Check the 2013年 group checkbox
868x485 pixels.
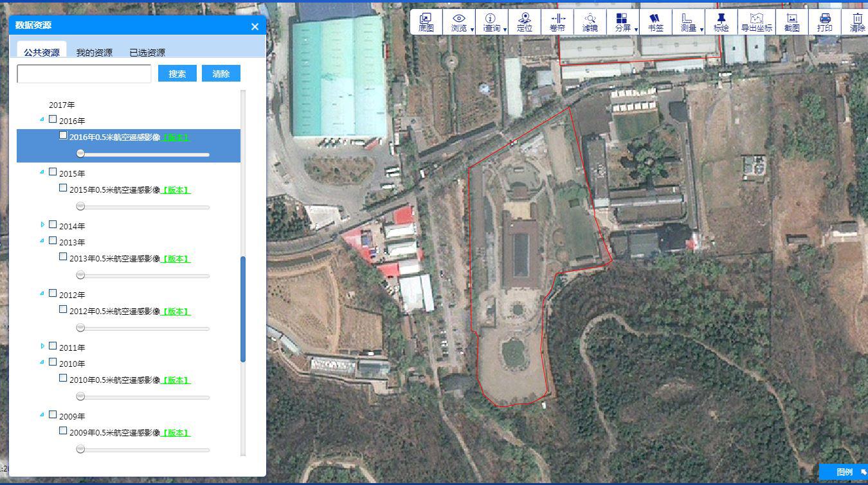point(53,240)
